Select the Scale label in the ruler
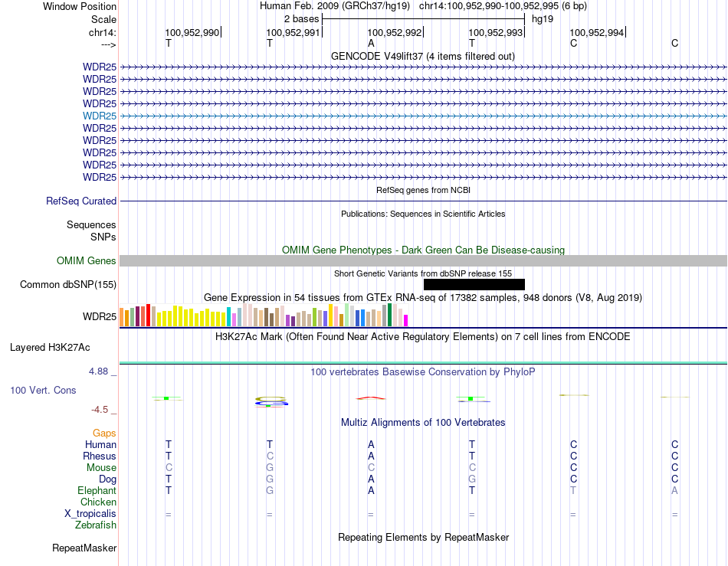 pyautogui.click(x=103, y=19)
